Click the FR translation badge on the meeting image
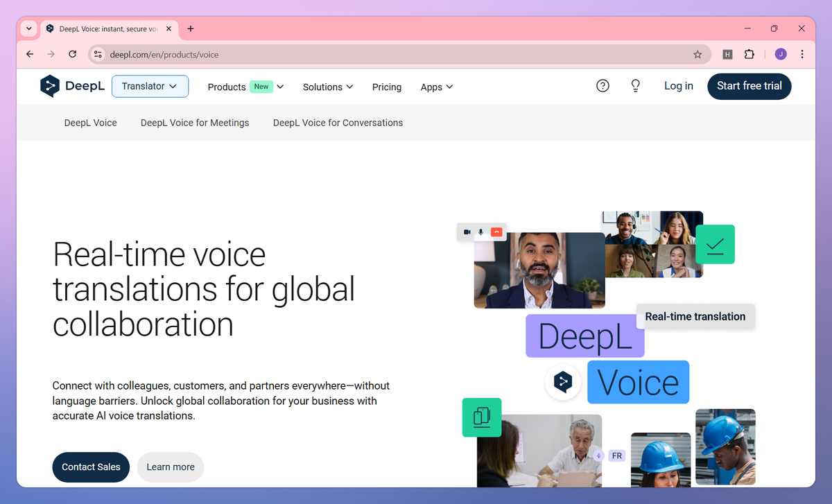Viewport: 832px width, 504px height. [x=616, y=455]
